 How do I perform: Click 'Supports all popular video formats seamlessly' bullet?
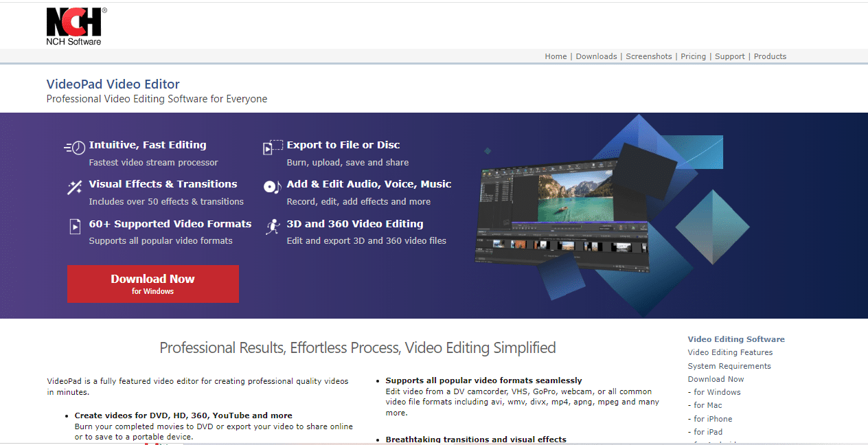[483, 380]
